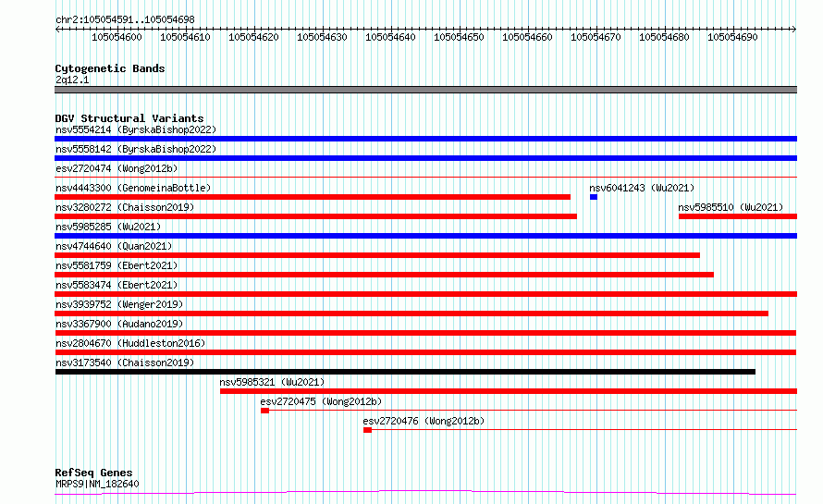823x504 pixels.
Task: Click ruler position 105054690
Action: tap(732, 37)
